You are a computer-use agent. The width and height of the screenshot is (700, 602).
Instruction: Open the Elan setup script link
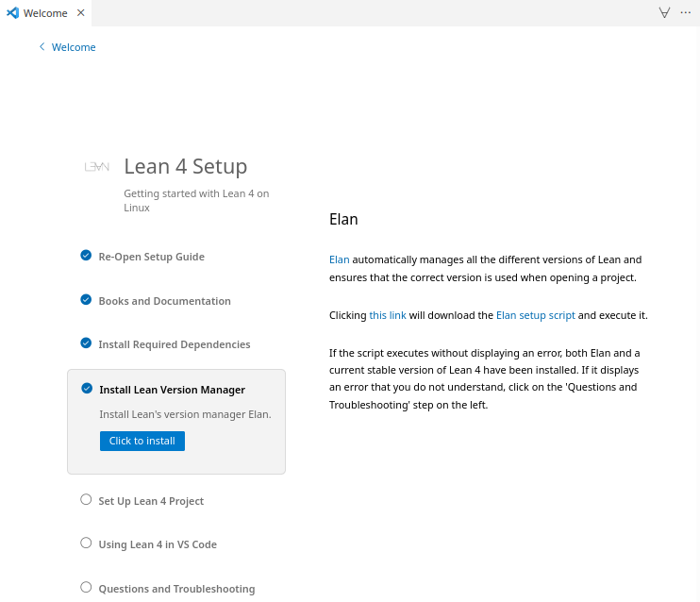point(535,315)
